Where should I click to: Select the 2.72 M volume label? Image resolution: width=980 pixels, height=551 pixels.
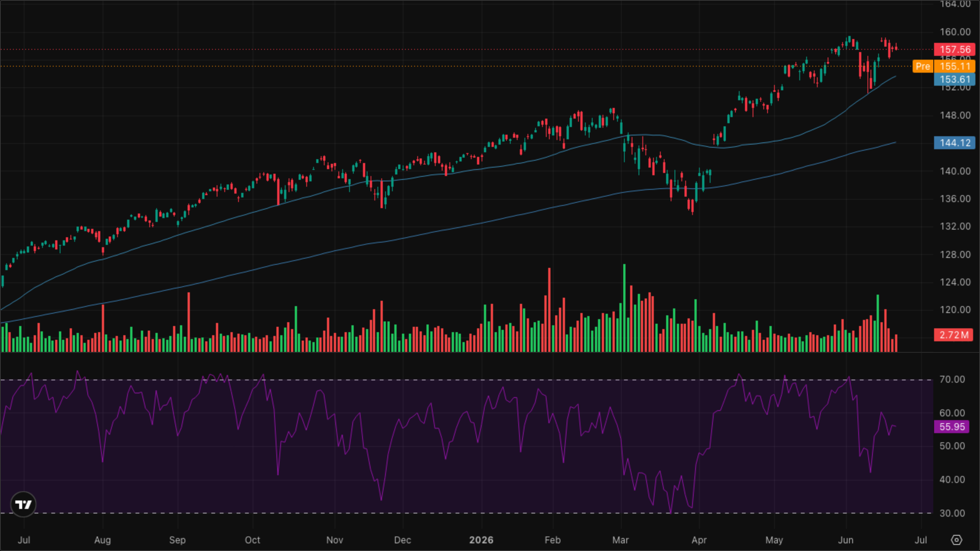click(x=953, y=335)
